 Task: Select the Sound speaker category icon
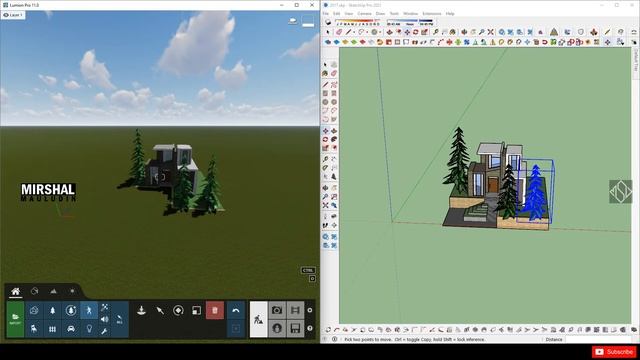coord(104,319)
